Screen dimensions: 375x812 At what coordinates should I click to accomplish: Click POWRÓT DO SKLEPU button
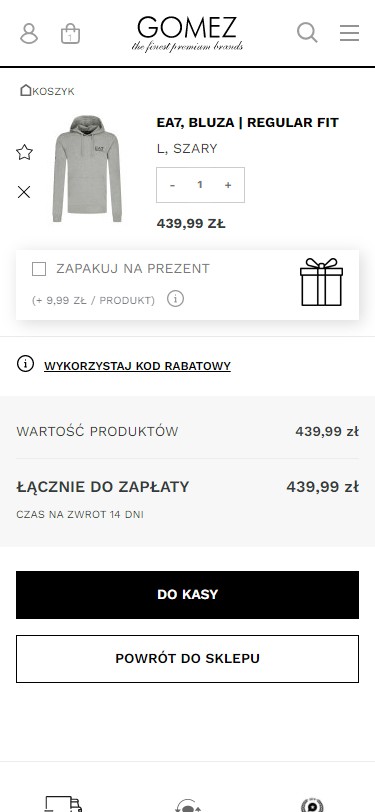click(188, 659)
